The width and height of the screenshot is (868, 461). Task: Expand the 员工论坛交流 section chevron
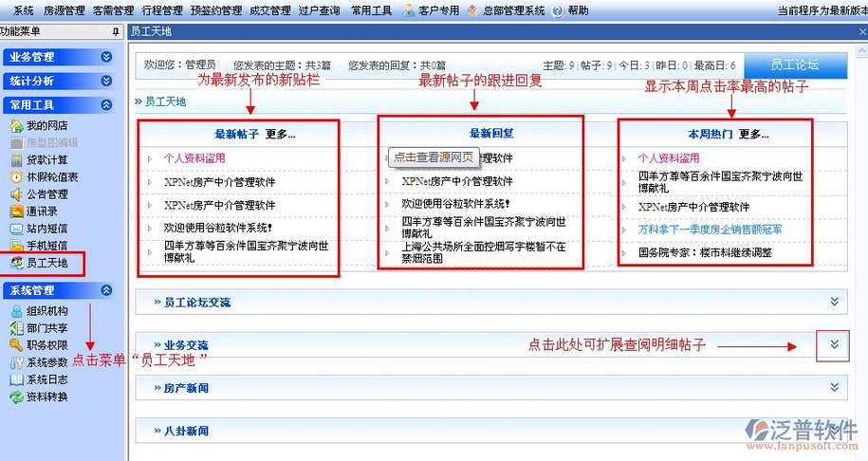tap(834, 302)
